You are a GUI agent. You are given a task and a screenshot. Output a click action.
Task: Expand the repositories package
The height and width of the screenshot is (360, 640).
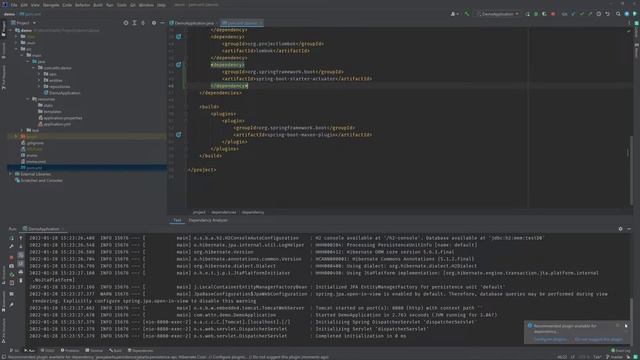point(40,87)
